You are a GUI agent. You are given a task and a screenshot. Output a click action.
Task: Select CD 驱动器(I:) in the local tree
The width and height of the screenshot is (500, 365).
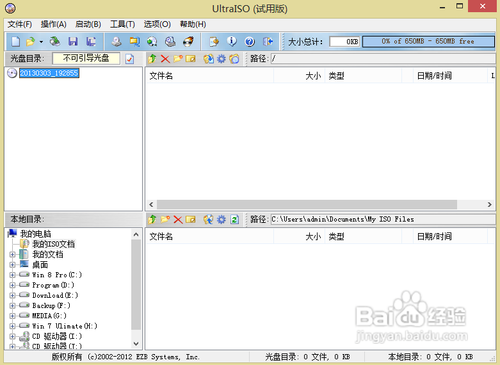[x=57, y=336]
